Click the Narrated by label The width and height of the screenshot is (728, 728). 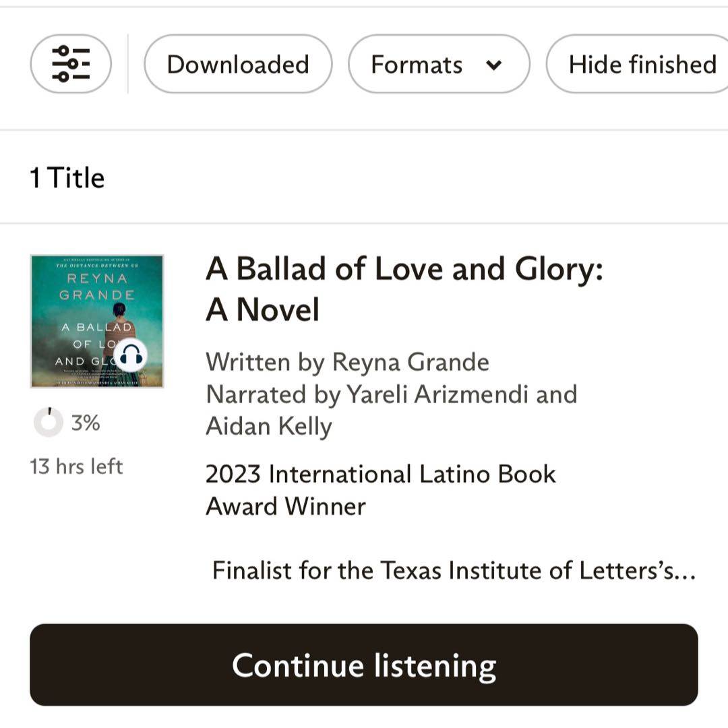pos(273,394)
